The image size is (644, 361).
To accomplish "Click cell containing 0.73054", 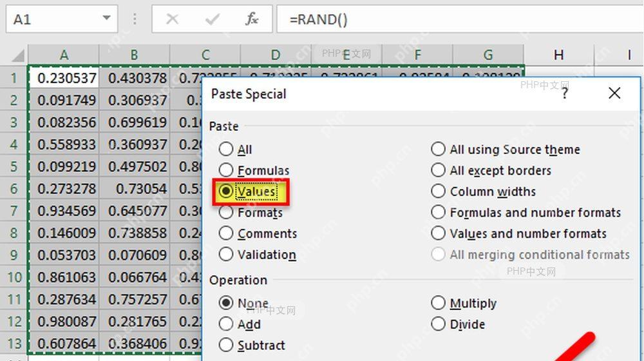I will tap(135, 189).
